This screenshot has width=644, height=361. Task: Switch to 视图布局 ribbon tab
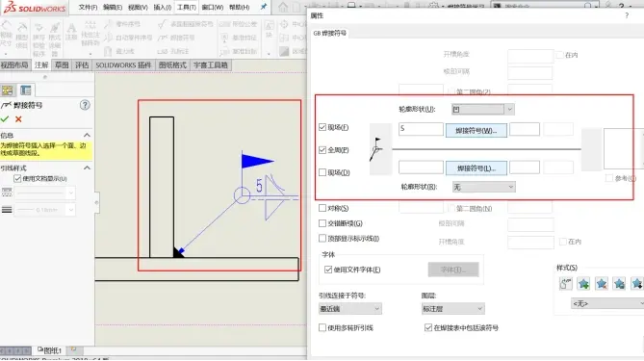[x=14, y=64]
